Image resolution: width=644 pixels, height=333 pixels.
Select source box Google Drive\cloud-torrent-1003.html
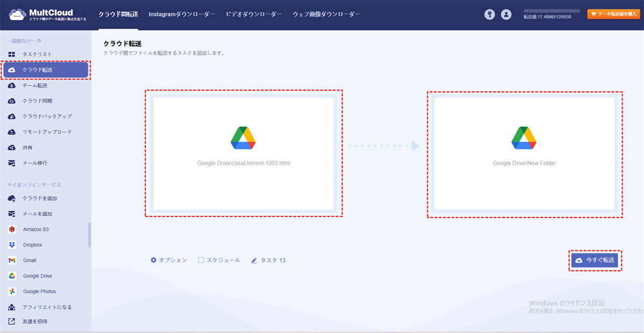pyautogui.click(x=244, y=153)
